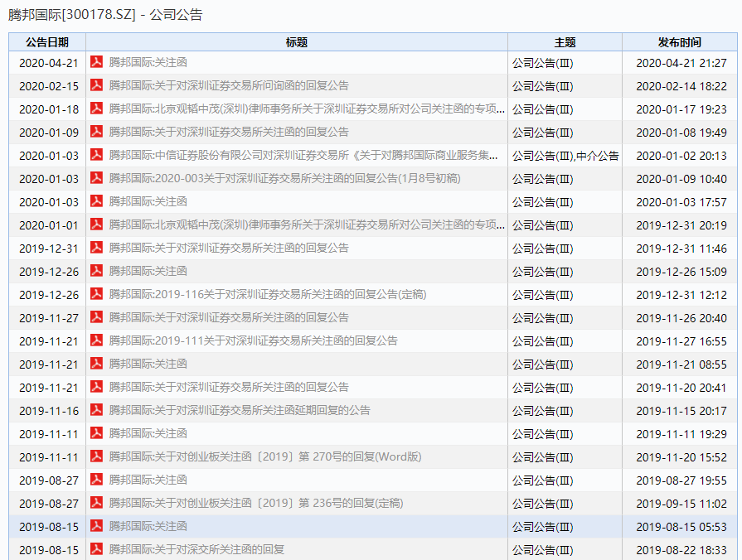The height and width of the screenshot is (560, 742).
Task: Open 关注函的回复公告 link dated 2019-11-27
Action: (x=229, y=317)
